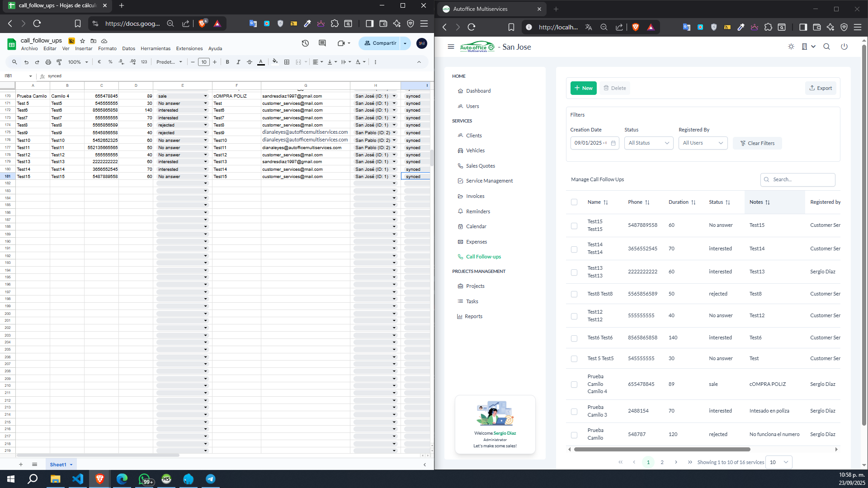Screen dimensions: 868x488
Task: Click the borders grid icon in toolbar
Action: click(287, 62)
